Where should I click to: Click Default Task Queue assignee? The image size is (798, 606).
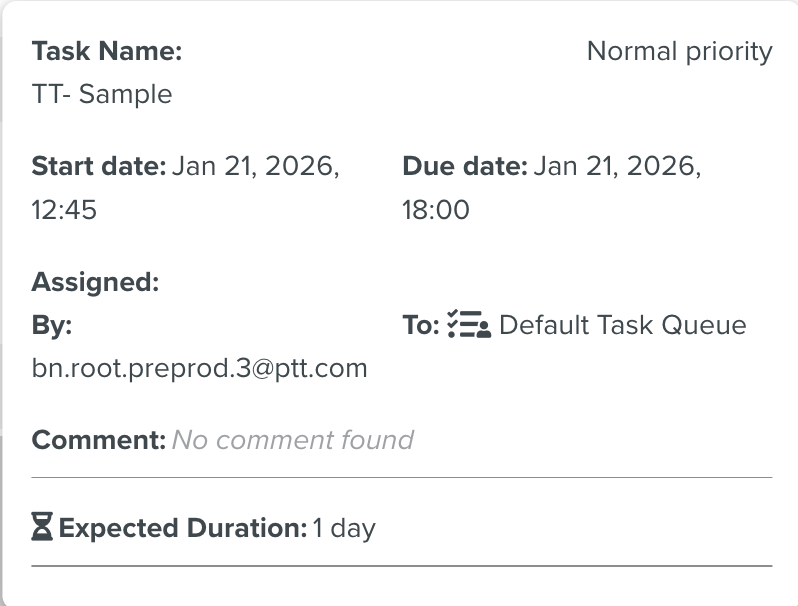[622, 325]
